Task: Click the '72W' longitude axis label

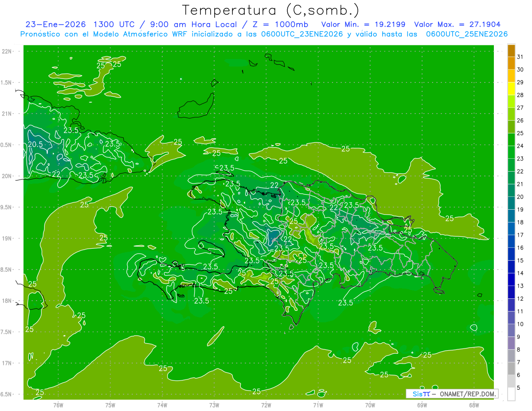Action: [266, 405]
